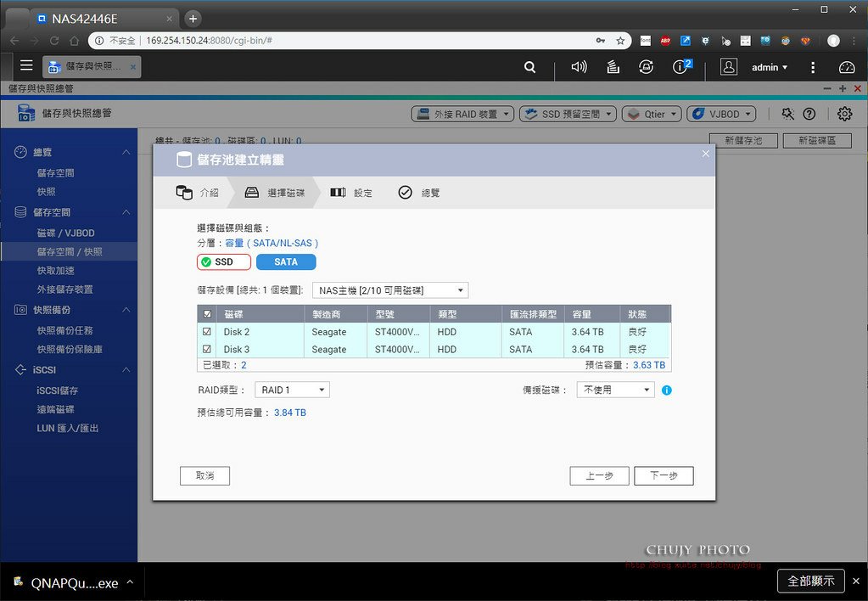Open the VJBOD dropdown

[x=721, y=114]
